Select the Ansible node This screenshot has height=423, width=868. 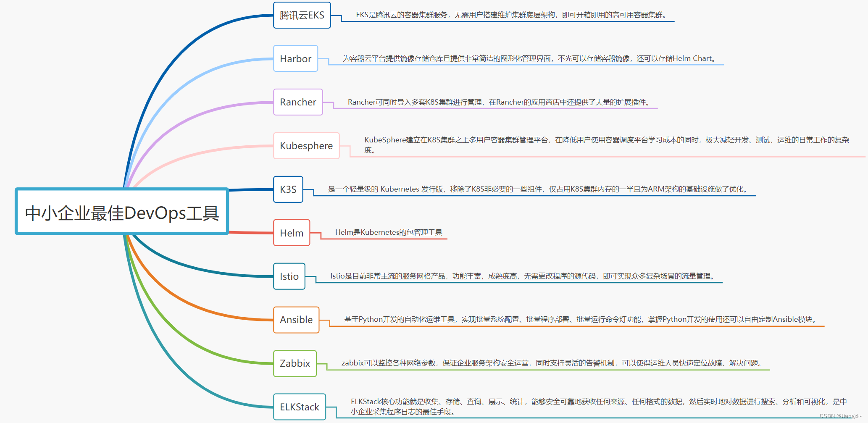[297, 320]
